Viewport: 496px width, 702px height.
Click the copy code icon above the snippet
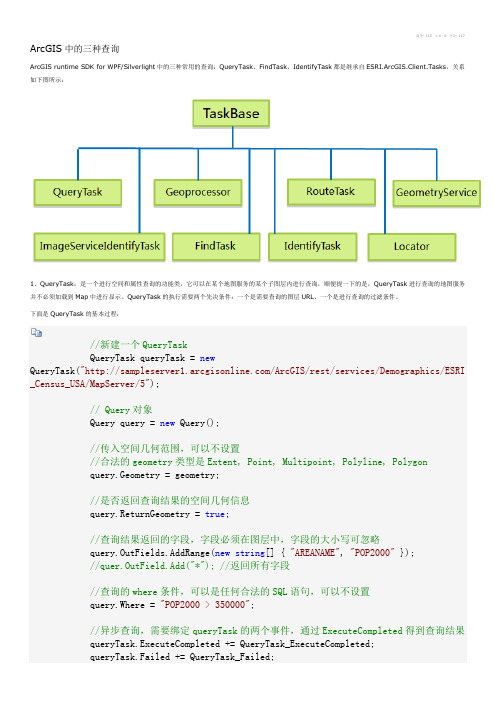[36, 332]
